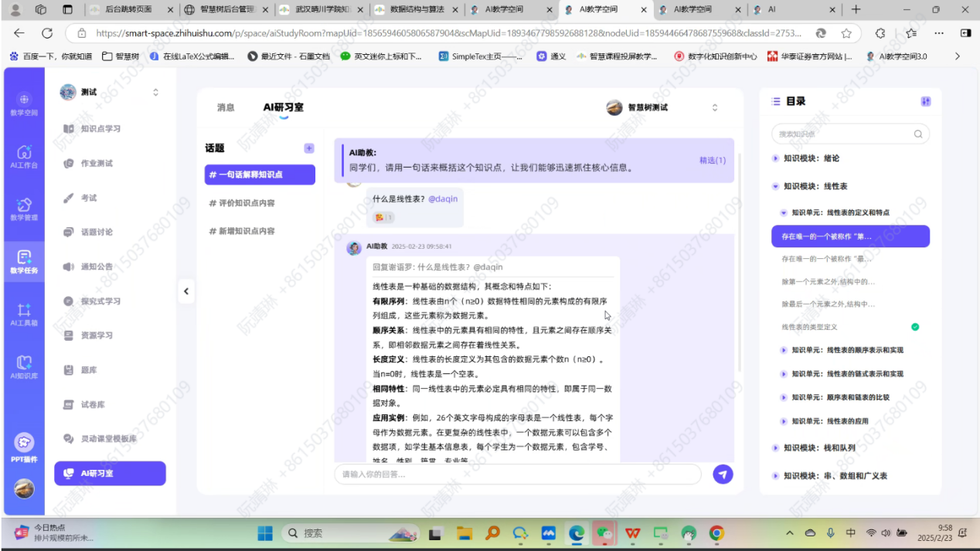
Task: Open the AI工具箱 sidebar icon
Action: click(x=24, y=314)
